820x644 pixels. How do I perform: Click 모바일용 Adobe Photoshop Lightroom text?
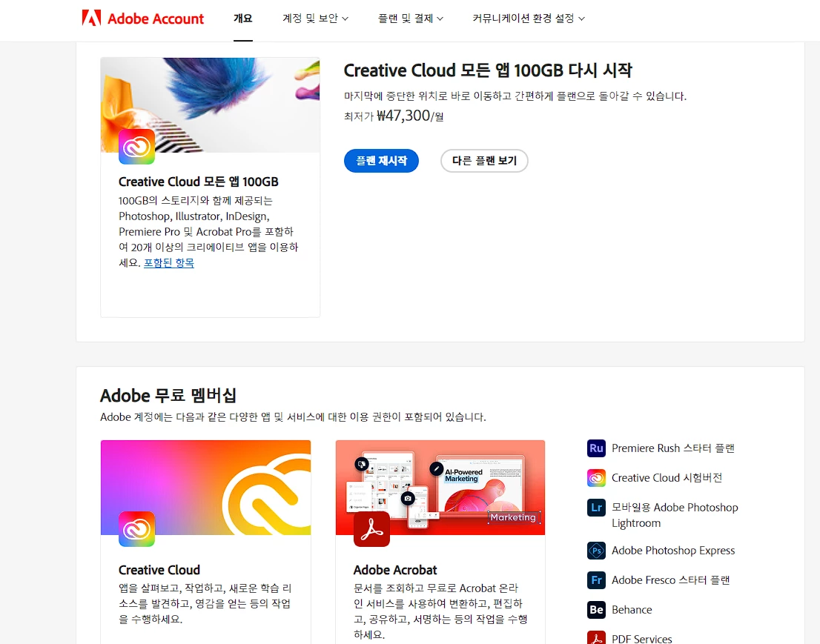(675, 515)
